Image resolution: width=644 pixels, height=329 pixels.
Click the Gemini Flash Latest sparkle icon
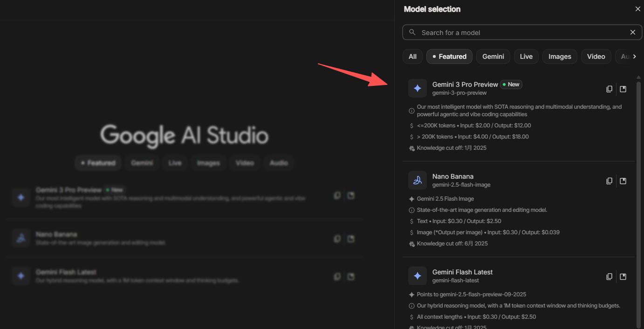pos(418,276)
